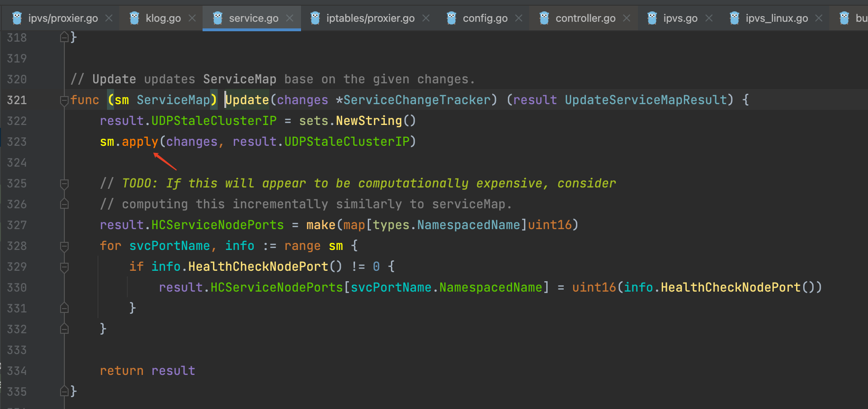The image size is (868, 409).
Task: Click the Update function name
Action: 247,100
